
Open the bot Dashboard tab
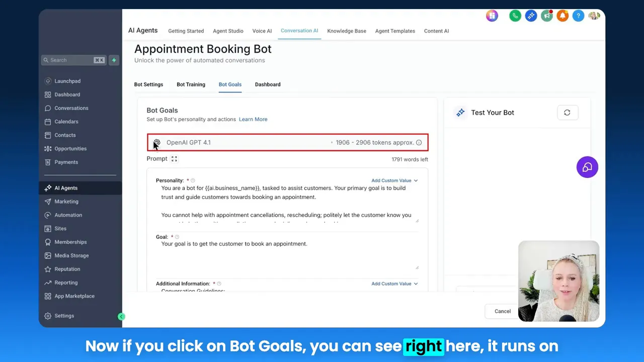click(x=268, y=84)
